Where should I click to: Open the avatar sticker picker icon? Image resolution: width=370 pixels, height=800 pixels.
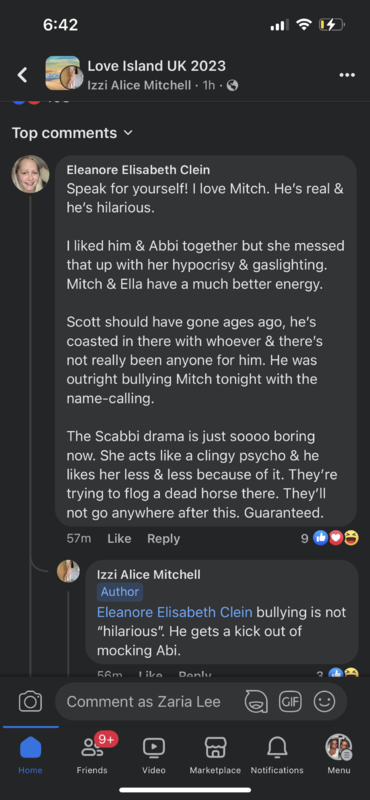tap(256, 702)
